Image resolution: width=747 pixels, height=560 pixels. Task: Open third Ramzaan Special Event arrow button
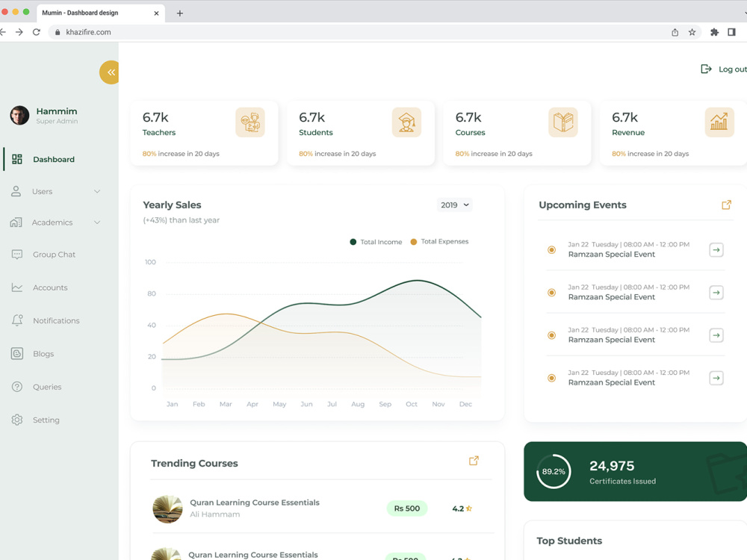(716, 335)
